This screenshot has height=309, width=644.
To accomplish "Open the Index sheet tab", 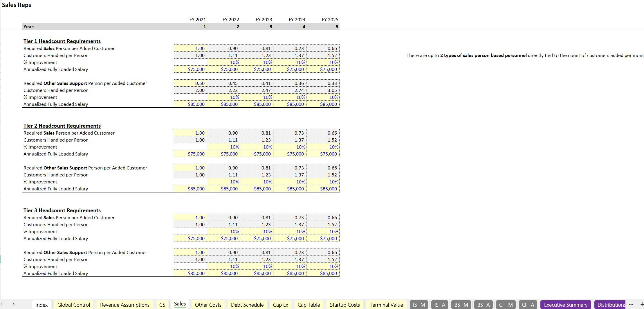I will [x=41, y=305].
